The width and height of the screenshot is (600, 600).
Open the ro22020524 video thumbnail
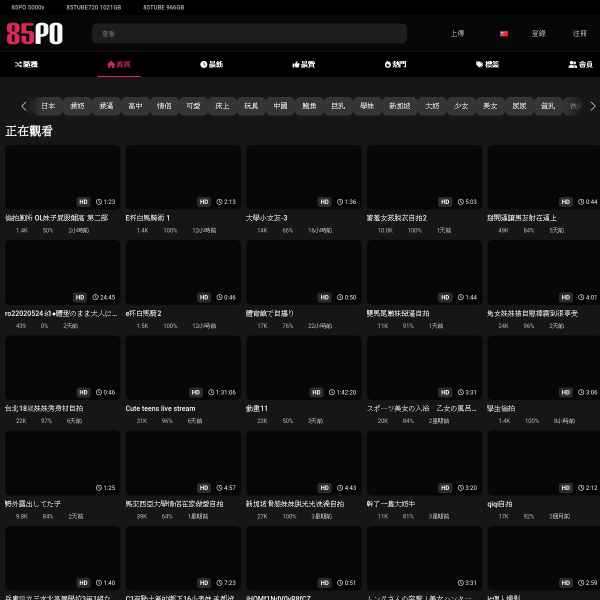pos(62,272)
